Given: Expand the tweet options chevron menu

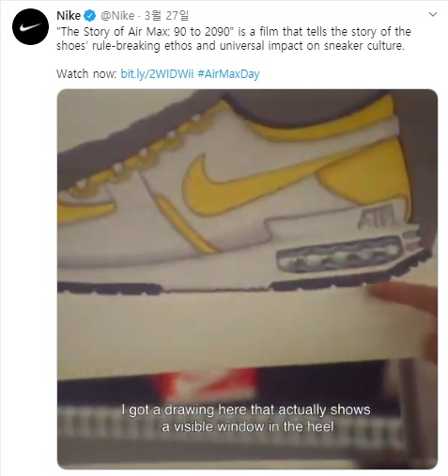Looking at the screenshot, I should [x=433, y=14].
